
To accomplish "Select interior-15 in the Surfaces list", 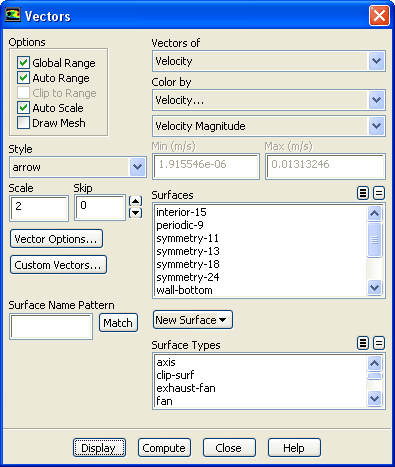I will click(260, 212).
